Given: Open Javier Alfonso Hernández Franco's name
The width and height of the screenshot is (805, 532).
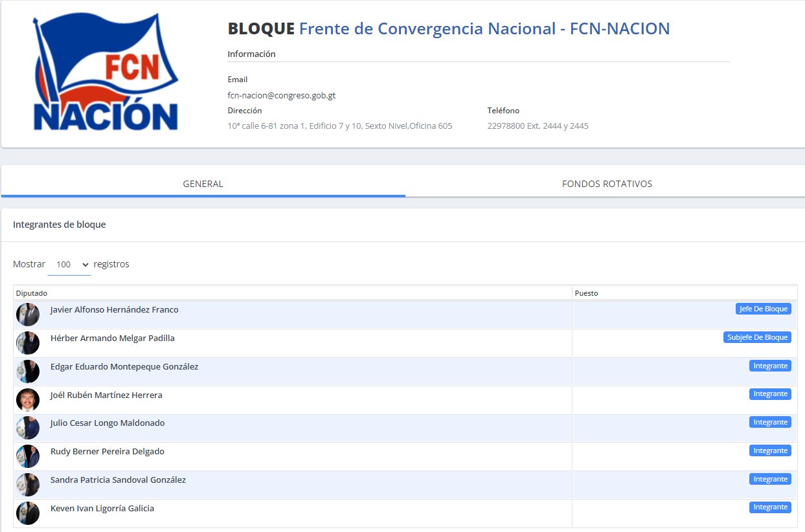Looking at the screenshot, I should point(114,309).
